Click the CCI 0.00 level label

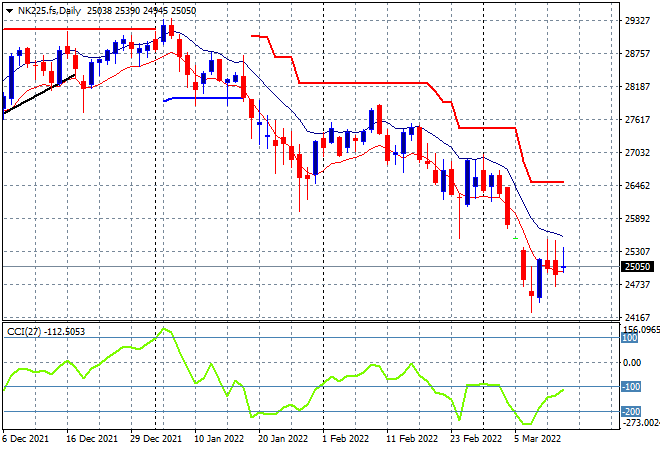pyautogui.click(x=631, y=362)
